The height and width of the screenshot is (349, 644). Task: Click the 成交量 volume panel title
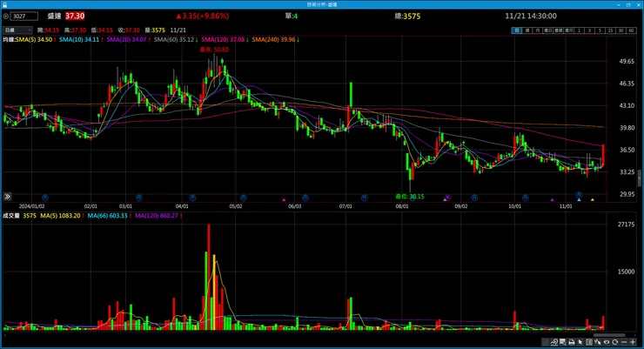[x=11, y=216]
